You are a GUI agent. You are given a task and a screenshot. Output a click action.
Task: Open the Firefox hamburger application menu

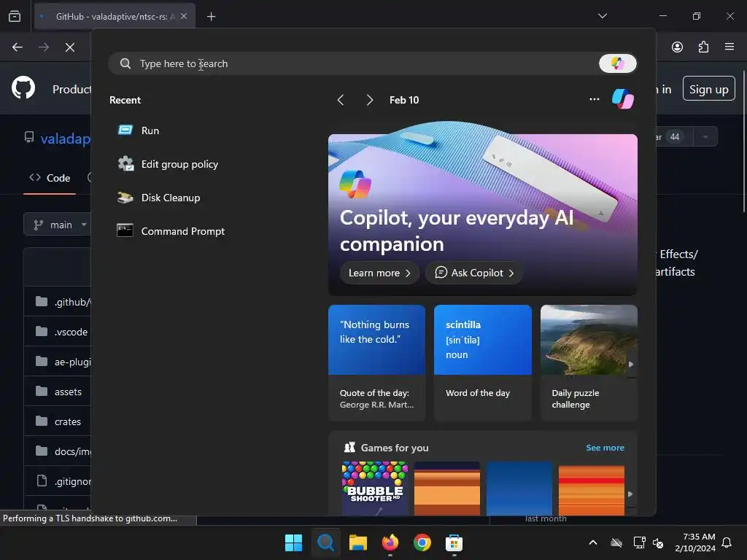pyautogui.click(x=729, y=47)
